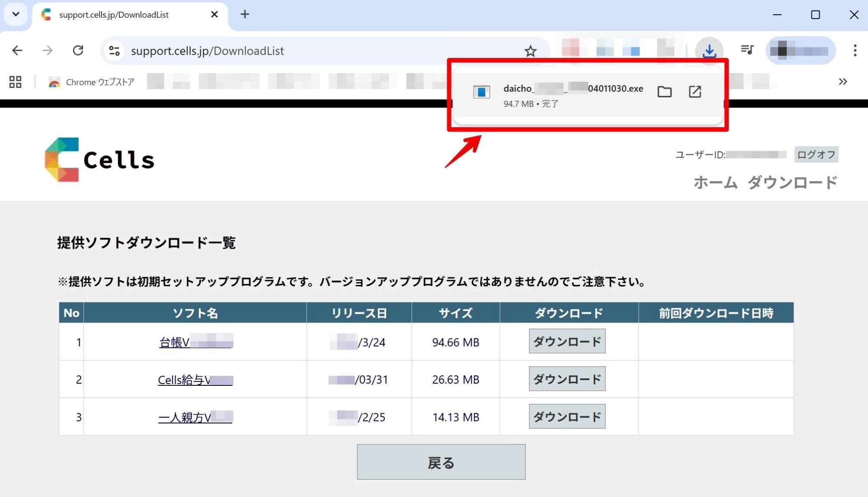Click the browser forward arrow
The image size is (868, 497).
pos(48,51)
